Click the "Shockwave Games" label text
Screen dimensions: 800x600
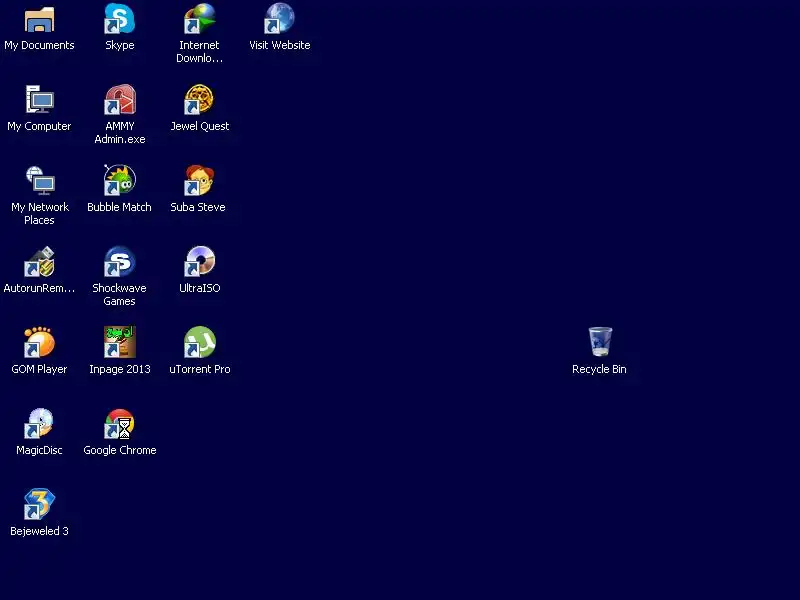(x=119, y=294)
